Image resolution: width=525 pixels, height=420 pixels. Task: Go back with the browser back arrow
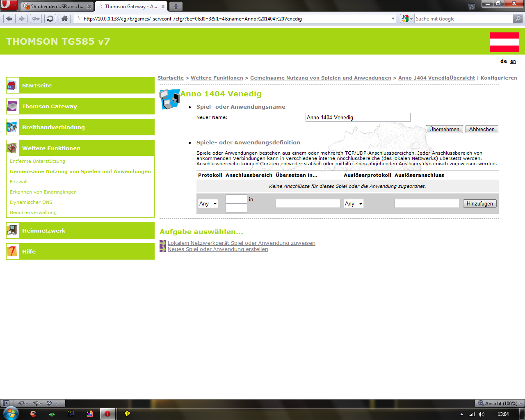(x=9, y=18)
